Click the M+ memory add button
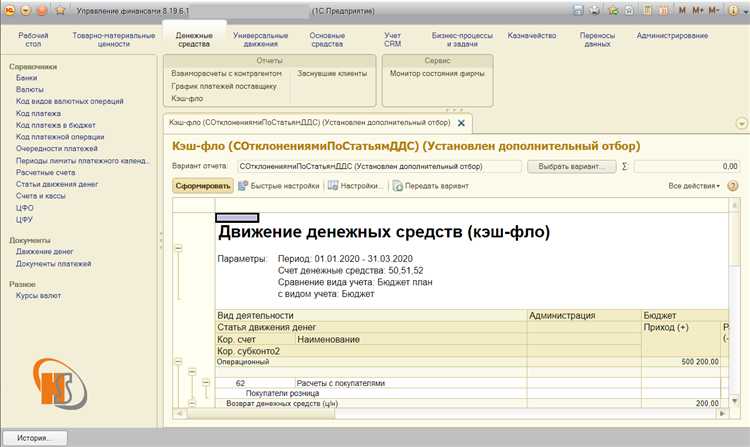The image size is (750, 447). [x=697, y=11]
